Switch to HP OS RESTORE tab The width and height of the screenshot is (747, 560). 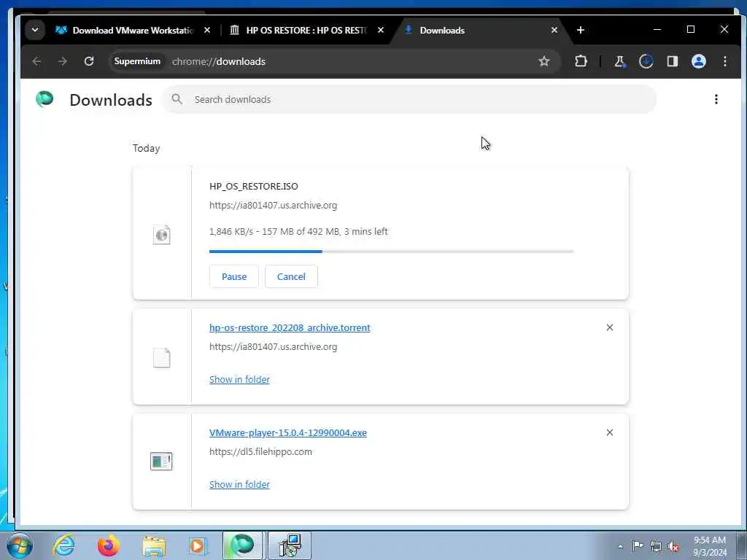[306, 31]
